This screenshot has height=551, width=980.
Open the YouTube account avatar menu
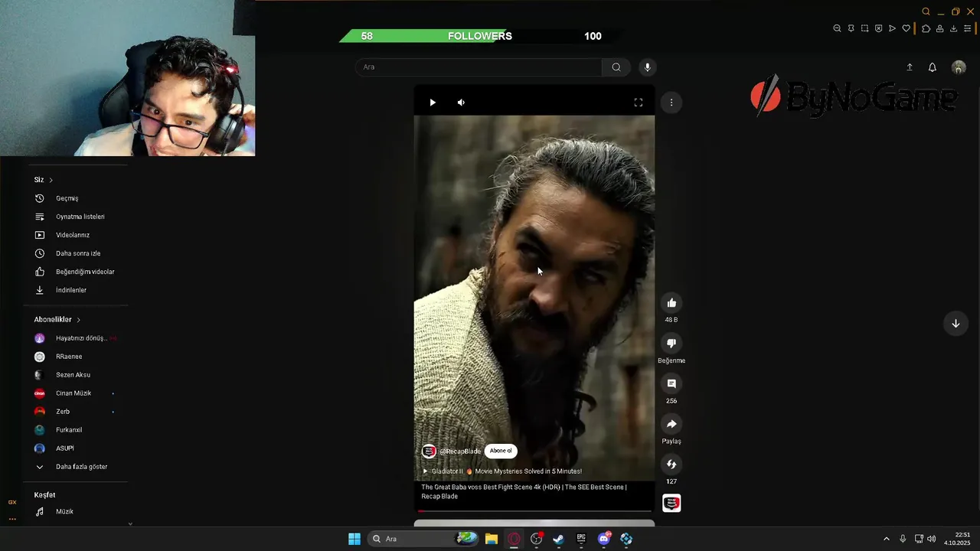[x=959, y=67]
